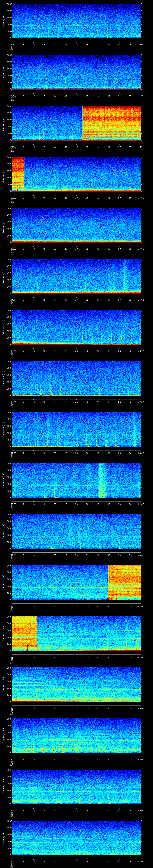153x868 pixels.
Task: Click the 46:00 end time label
Action: [141, 861]
